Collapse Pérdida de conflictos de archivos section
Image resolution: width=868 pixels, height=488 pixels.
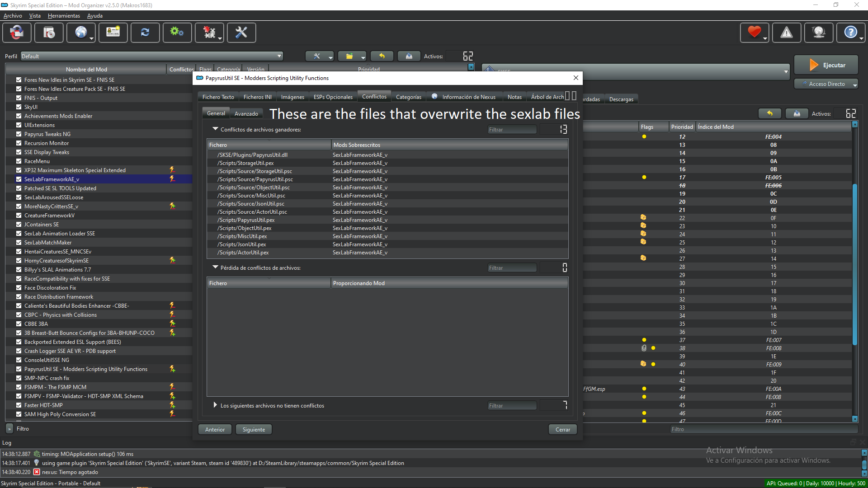click(215, 267)
